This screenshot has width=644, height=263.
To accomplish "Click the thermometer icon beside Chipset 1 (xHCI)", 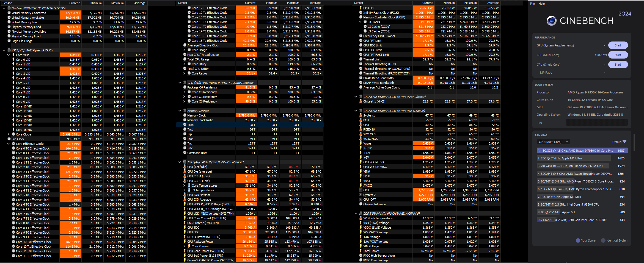I will (x=361, y=101).
